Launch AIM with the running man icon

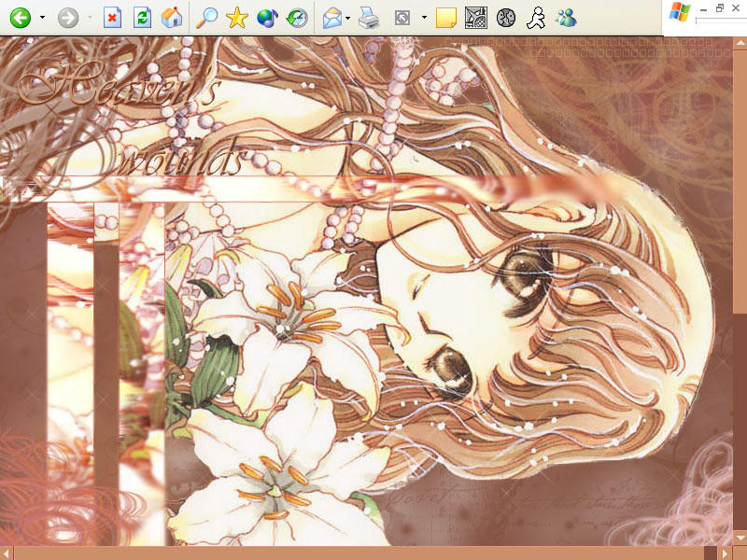pyautogui.click(x=536, y=18)
